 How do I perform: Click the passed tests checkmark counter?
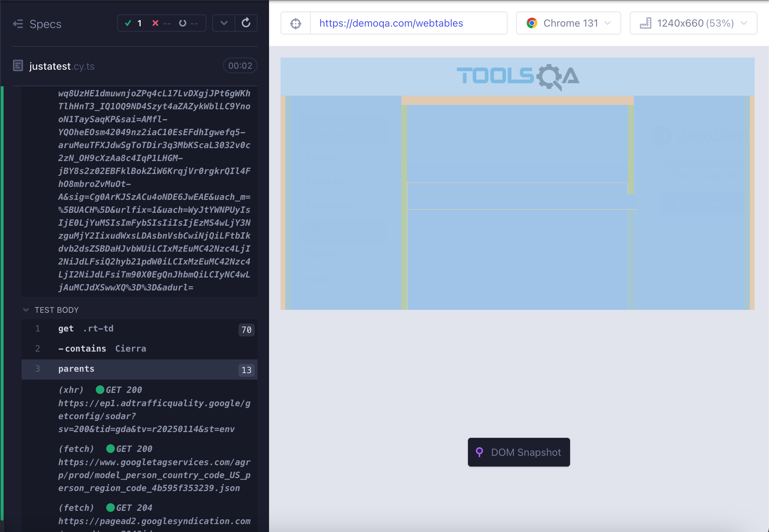[x=133, y=23]
